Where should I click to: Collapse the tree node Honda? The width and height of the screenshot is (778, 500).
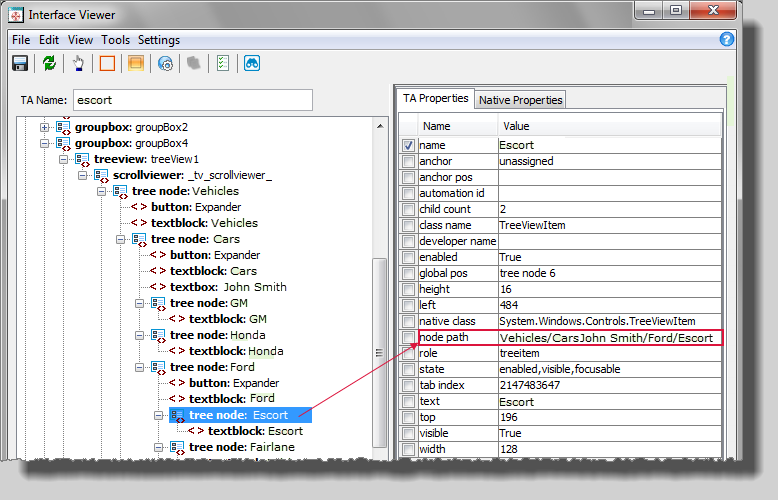139,335
